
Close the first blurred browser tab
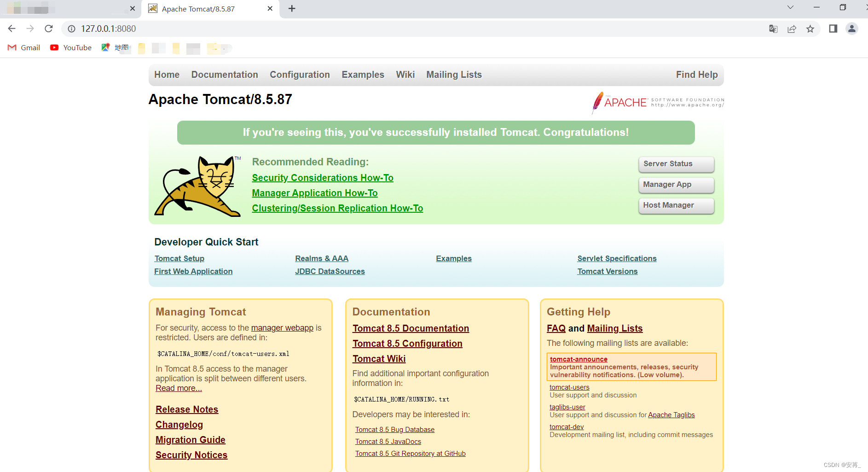[133, 8]
